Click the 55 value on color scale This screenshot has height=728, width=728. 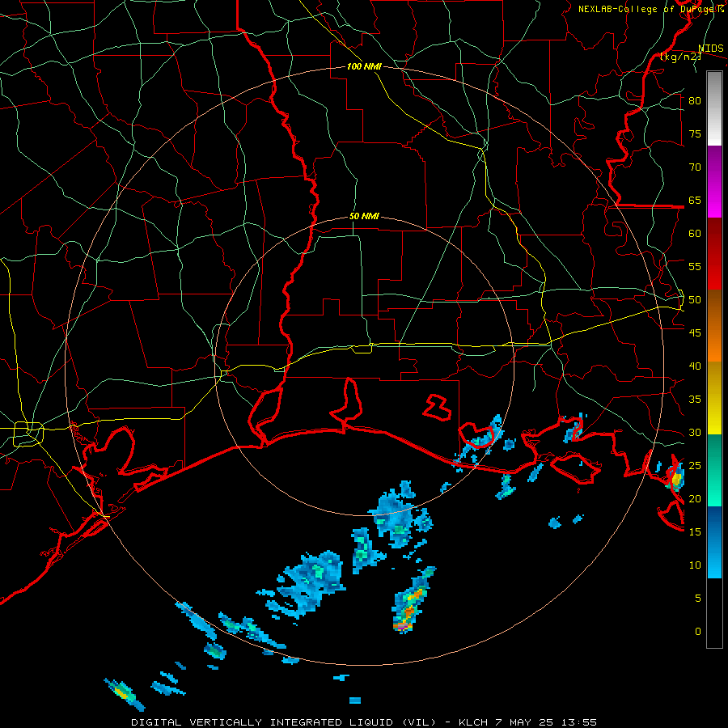point(695,266)
